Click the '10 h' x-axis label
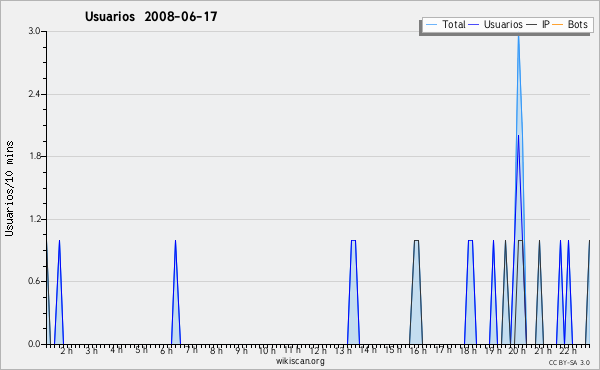600x370 pixels. 267,351
